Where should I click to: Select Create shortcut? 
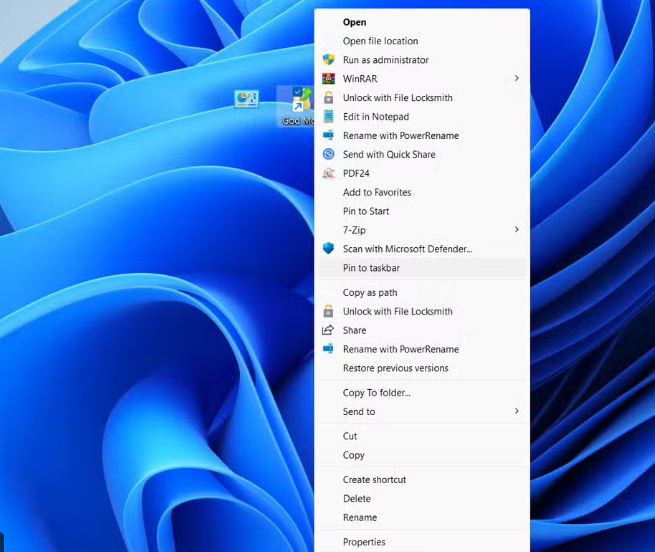tap(374, 480)
